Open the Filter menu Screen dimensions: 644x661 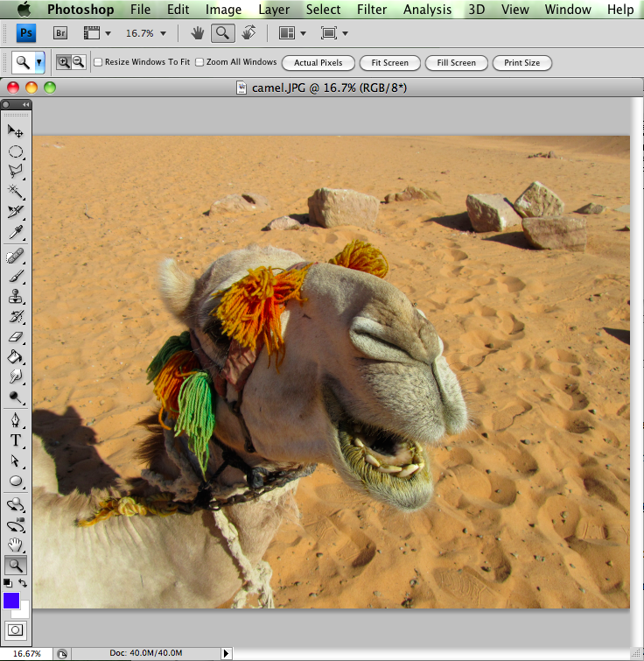click(372, 10)
